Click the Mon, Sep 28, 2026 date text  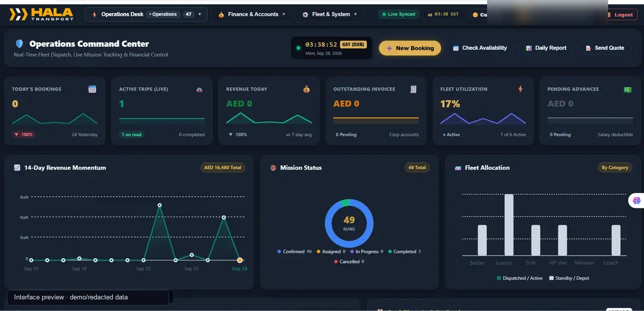pos(324,53)
